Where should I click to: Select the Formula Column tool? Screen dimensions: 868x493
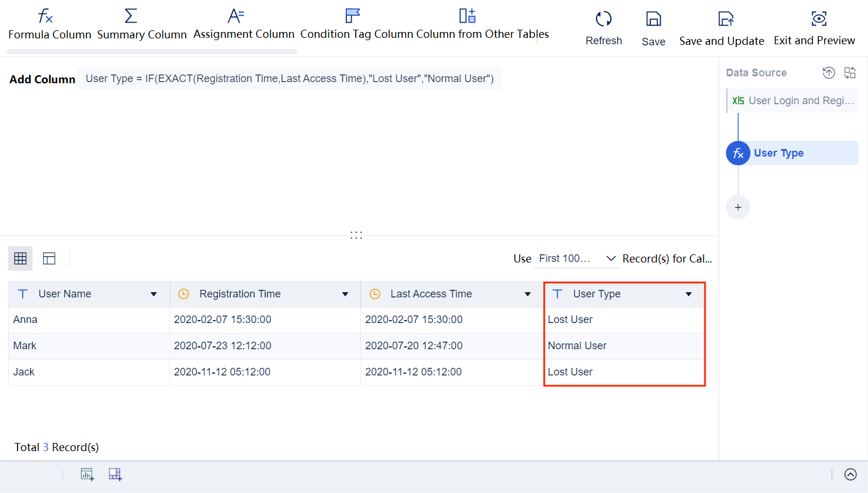point(49,23)
